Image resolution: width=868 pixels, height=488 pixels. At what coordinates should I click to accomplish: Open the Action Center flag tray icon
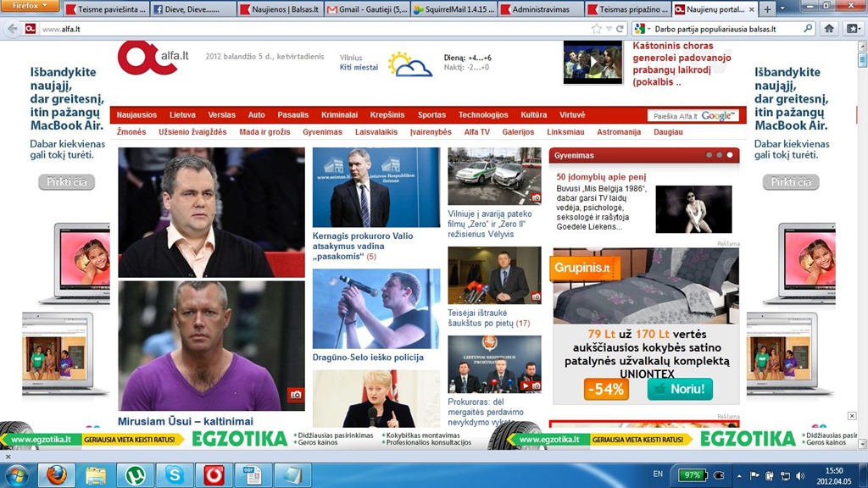[x=754, y=475]
